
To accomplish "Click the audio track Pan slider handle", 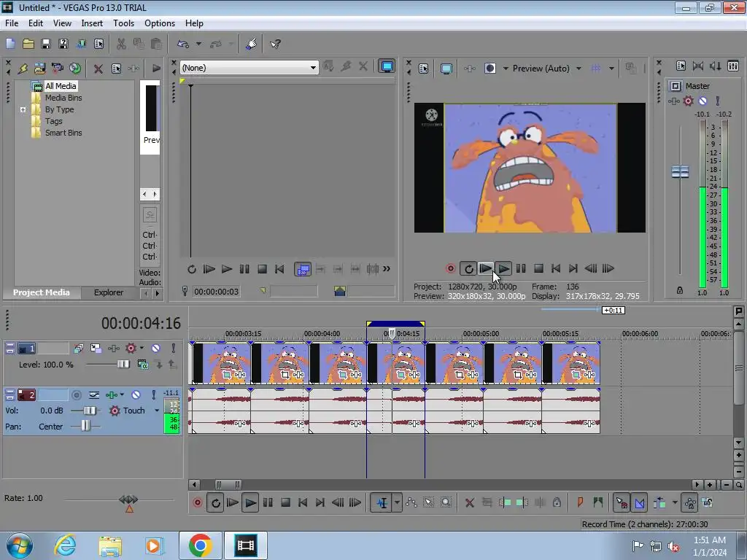I will coord(85,426).
